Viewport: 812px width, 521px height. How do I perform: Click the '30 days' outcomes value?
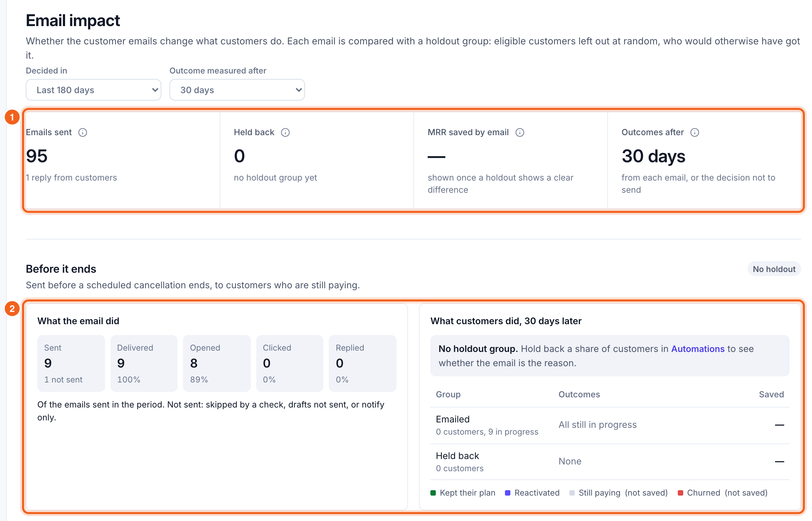pyautogui.click(x=653, y=156)
